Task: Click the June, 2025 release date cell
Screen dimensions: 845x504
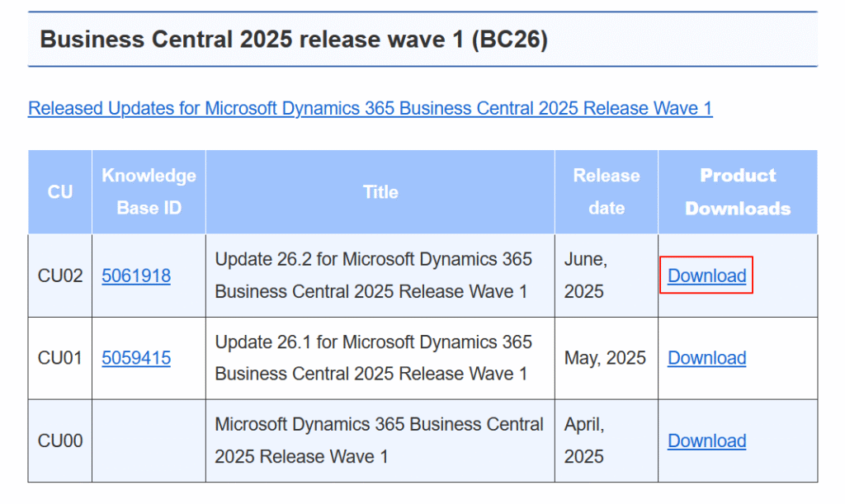Action: click(607, 276)
